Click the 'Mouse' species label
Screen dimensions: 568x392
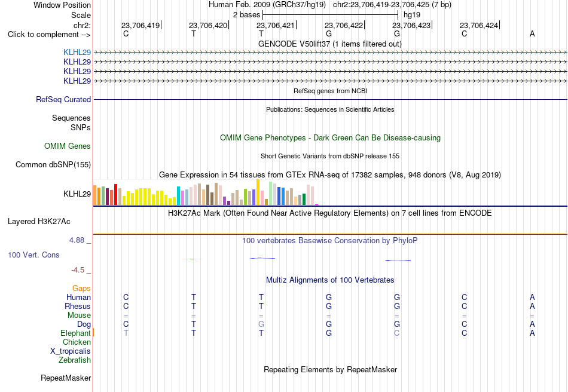(79, 316)
